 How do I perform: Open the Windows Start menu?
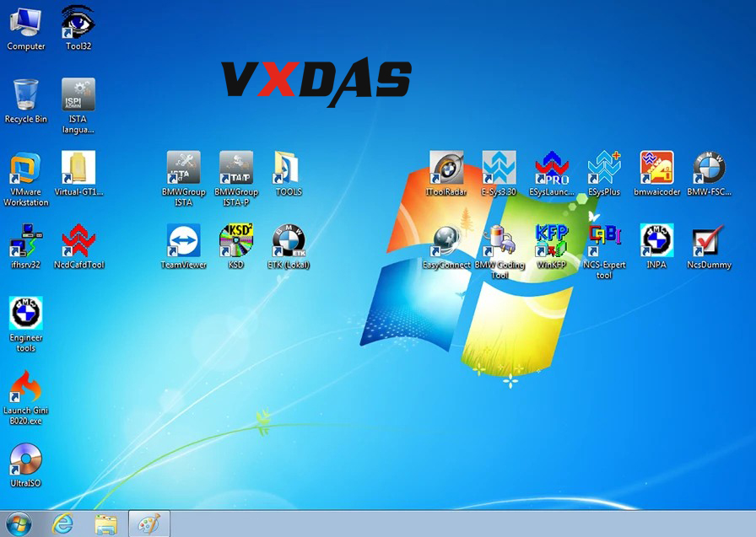(x=19, y=524)
